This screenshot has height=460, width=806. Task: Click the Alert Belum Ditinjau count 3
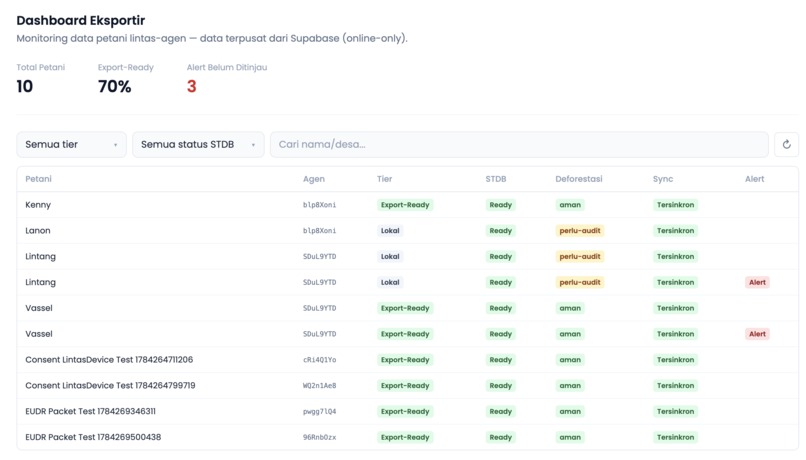(x=191, y=86)
